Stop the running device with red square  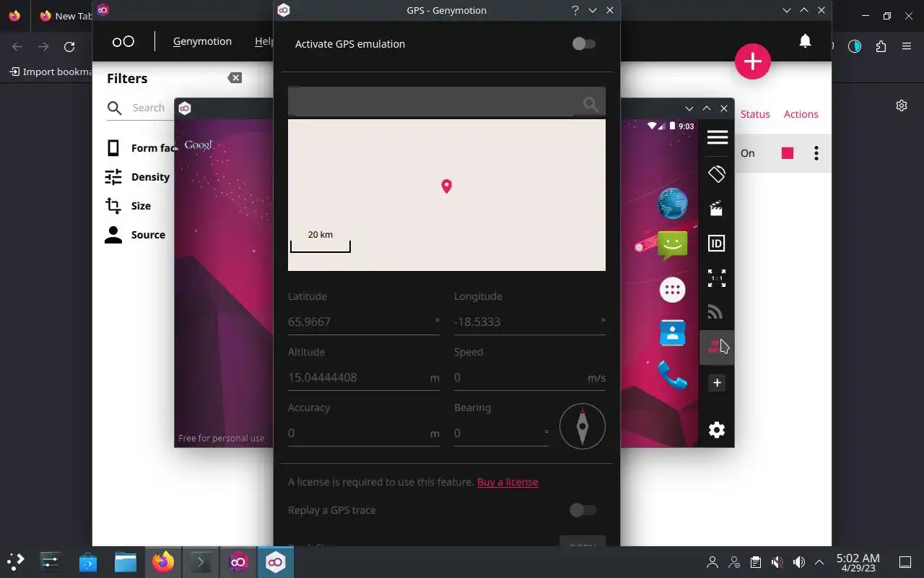click(x=788, y=153)
